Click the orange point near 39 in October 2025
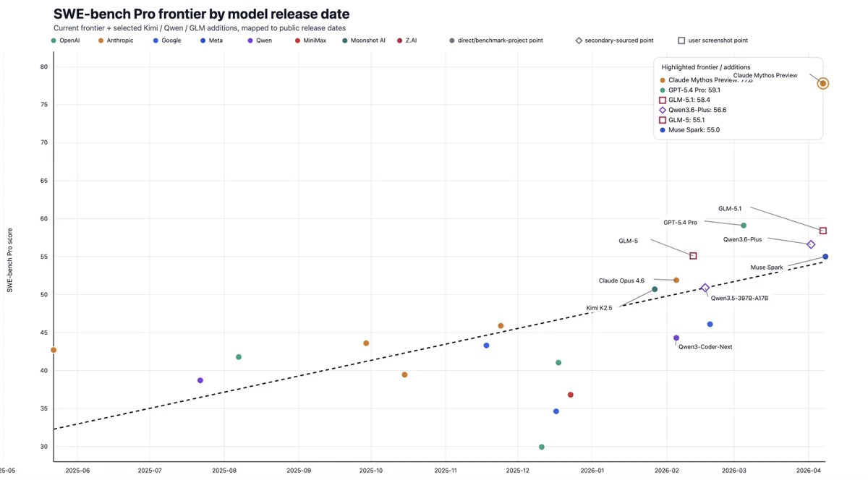Screen dimensions: 868x480 [404, 374]
